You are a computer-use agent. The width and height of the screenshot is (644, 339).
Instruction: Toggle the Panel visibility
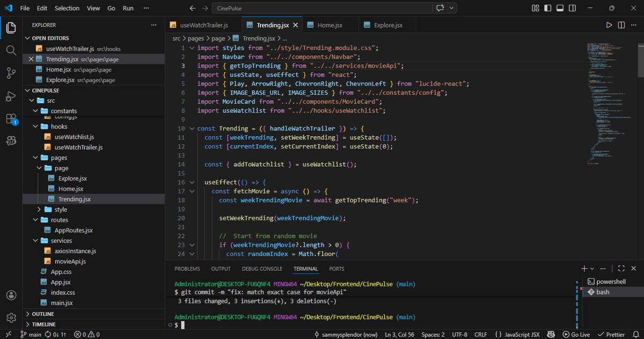(x=560, y=8)
